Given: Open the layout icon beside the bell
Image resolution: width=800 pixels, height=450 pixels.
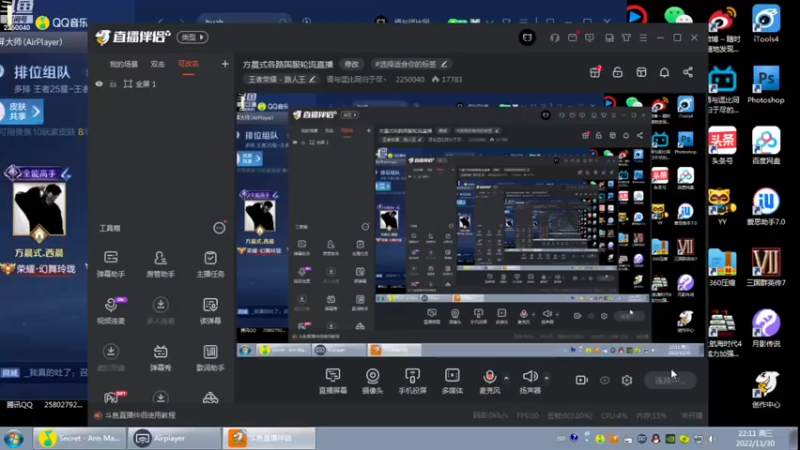Looking at the screenshot, I should point(641,72).
